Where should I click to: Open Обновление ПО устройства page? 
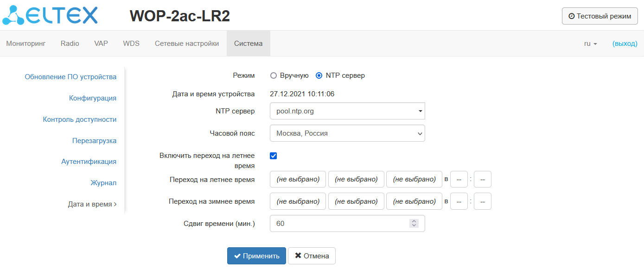pos(70,77)
